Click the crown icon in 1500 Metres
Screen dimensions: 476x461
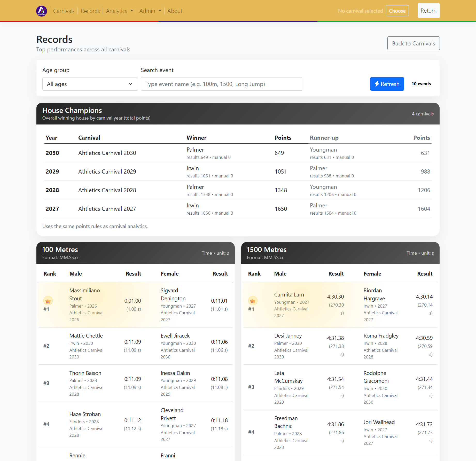[253, 301]
